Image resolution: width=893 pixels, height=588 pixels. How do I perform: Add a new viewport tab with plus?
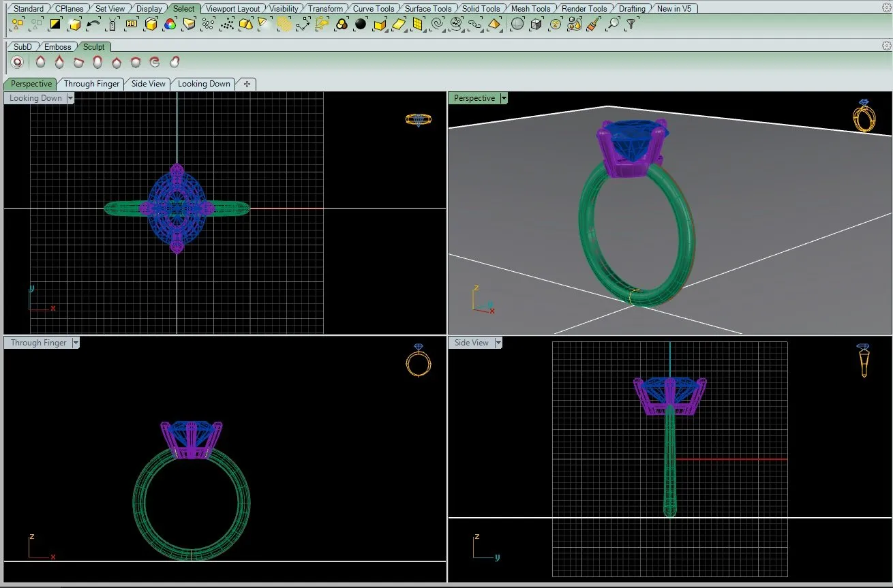[x=247, y=84]
